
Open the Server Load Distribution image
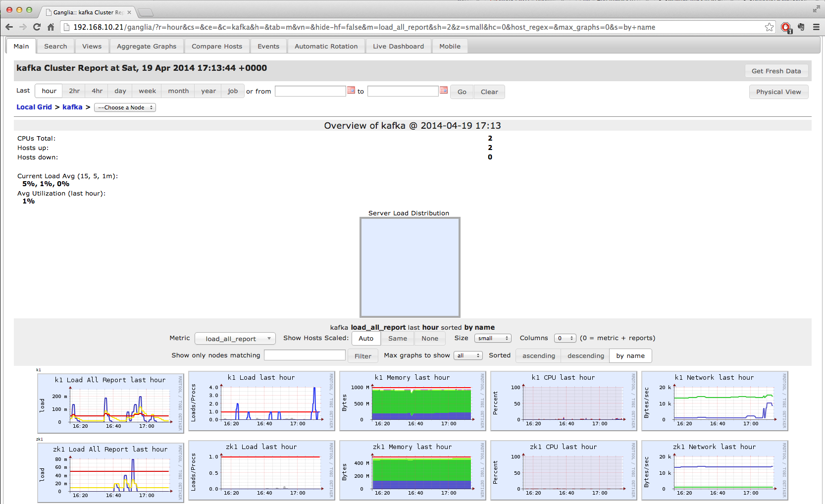pyautogui.click(x=410, y=267)
